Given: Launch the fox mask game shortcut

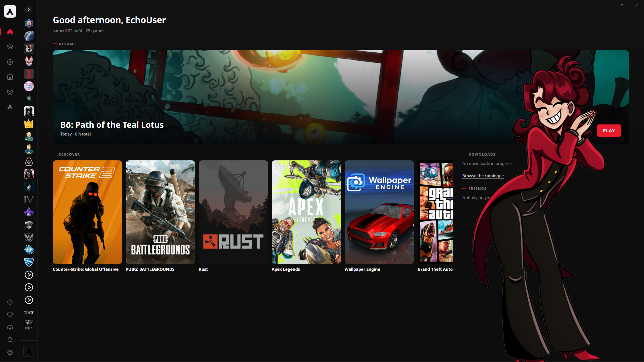Looking at the screenshot, I should 29,61.
